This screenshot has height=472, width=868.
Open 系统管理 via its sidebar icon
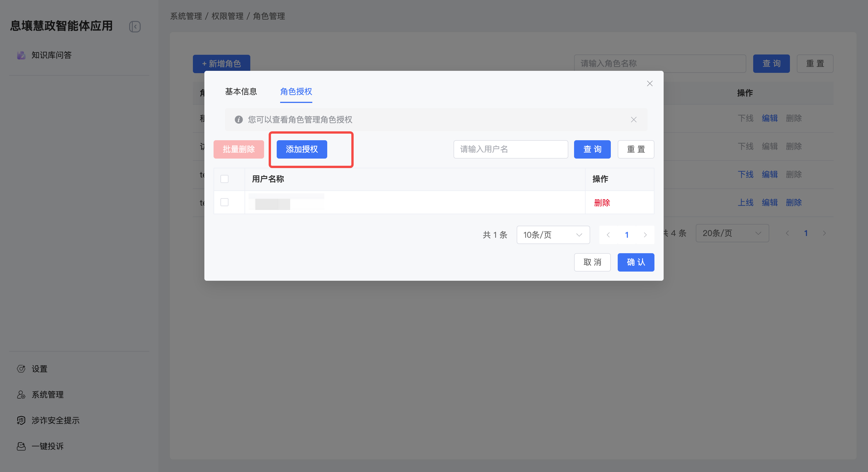[21, 395]
